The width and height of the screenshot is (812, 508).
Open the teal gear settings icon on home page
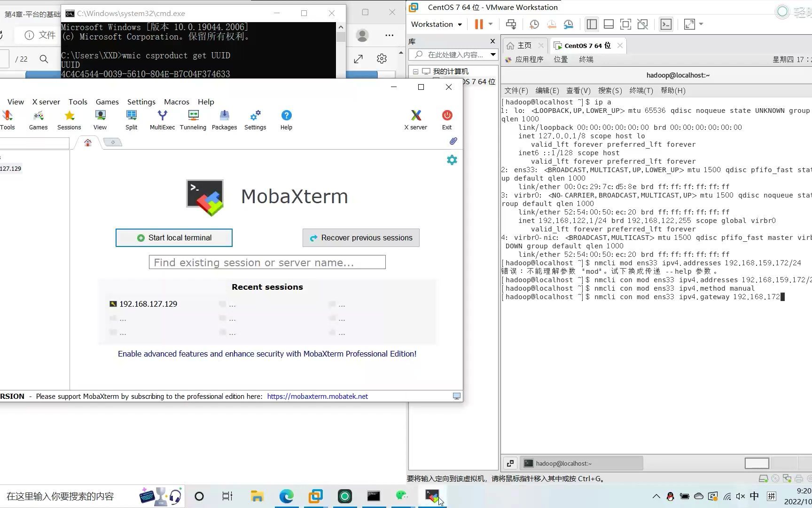(x=452, y=160)
